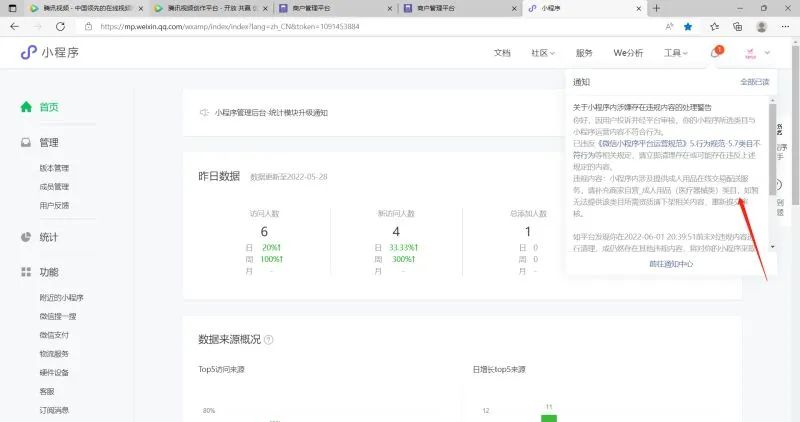Viewport: 800px width, 422px height.
Task: Open 成员管理 in the sidebar
Action: (54, 187)
